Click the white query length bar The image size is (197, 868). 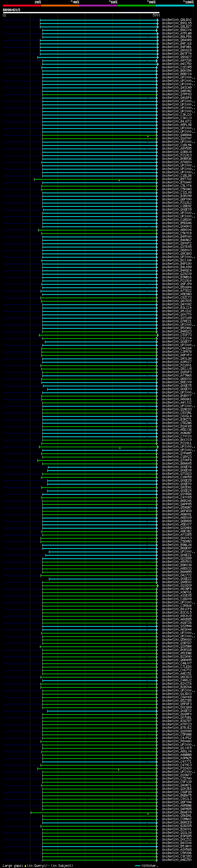pos(81,12)
